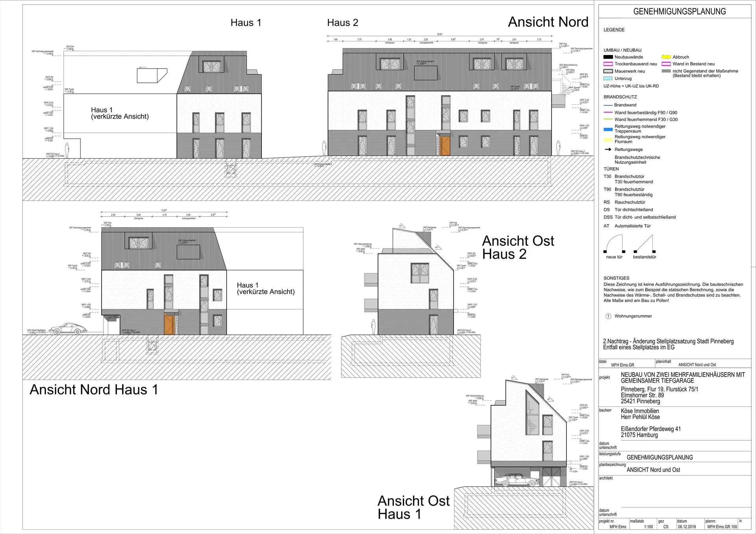Viewport: 756px width, 534px height.
Task: Click the date 06.12.2019 in title block
Action: [687, 527]
